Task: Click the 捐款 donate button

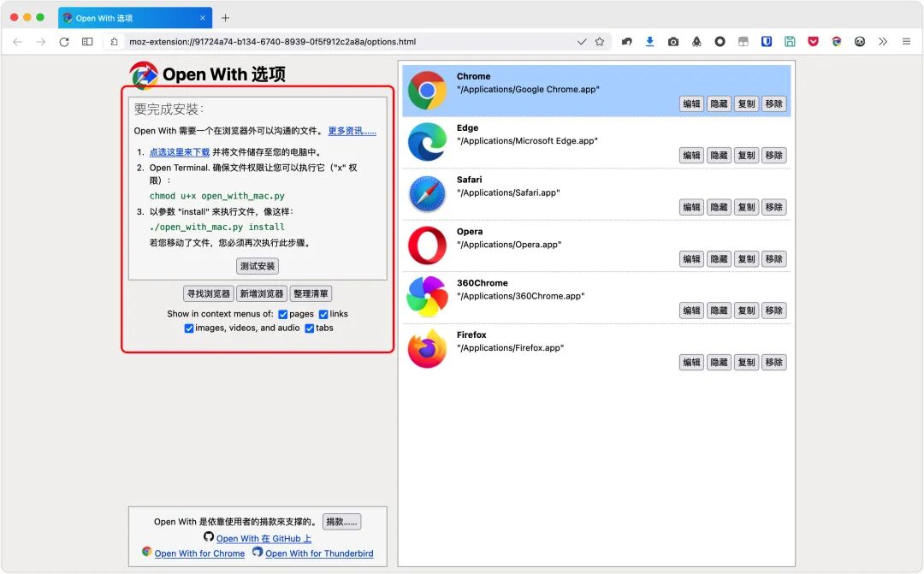Action: tap(341, 522)
